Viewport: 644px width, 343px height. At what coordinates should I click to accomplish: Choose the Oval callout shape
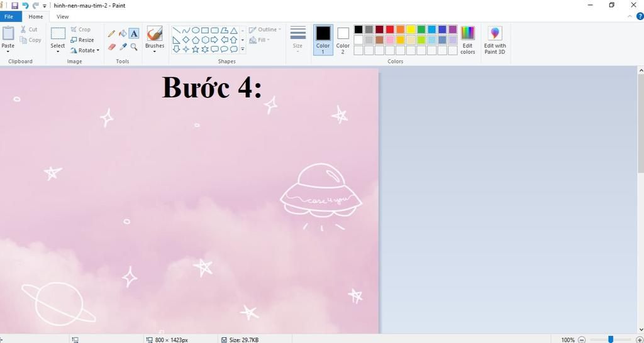(225, 49)
